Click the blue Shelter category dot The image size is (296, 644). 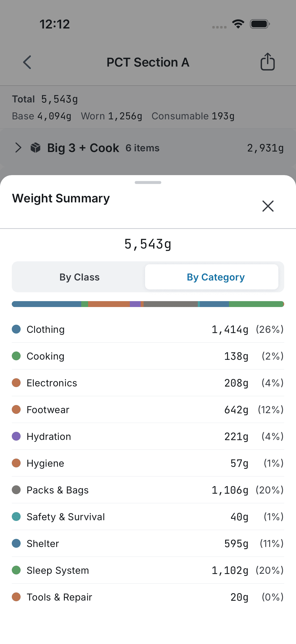point(16,544)
